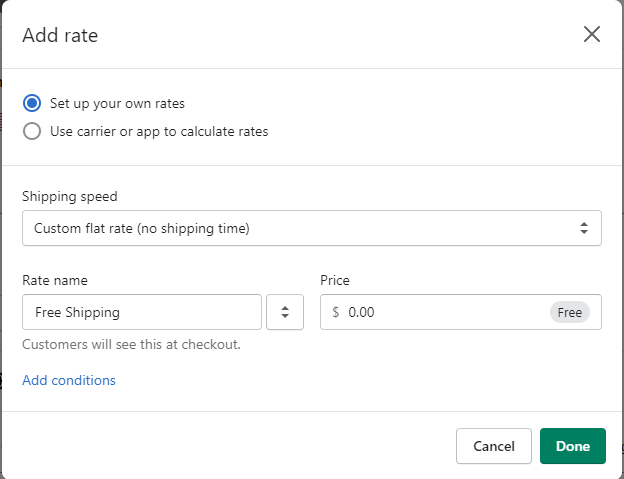Click the 'Price' field label
Viewport: 624px width, 479px height.
(335, 280)
